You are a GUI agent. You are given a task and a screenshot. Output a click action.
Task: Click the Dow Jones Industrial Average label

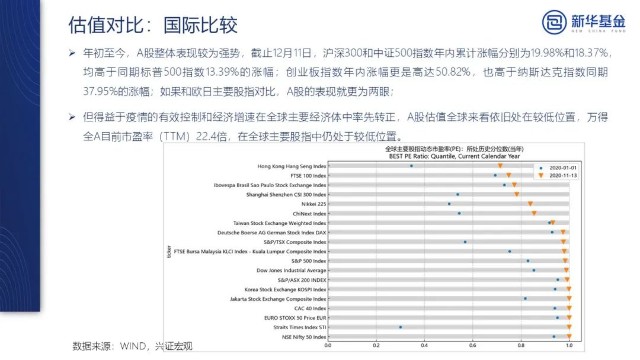(291, 270)
